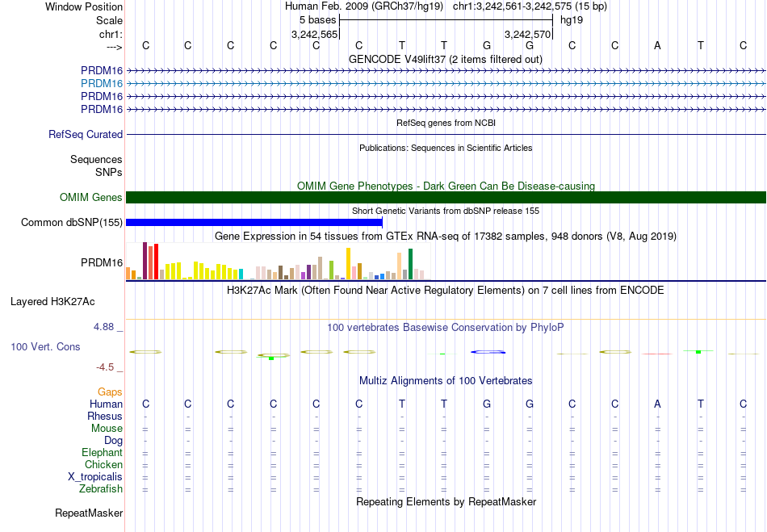The width and height of the screenshot is (767, 532).
Task: Open Repeating Elements by RepeatMasker title
Action: [446, 501]
